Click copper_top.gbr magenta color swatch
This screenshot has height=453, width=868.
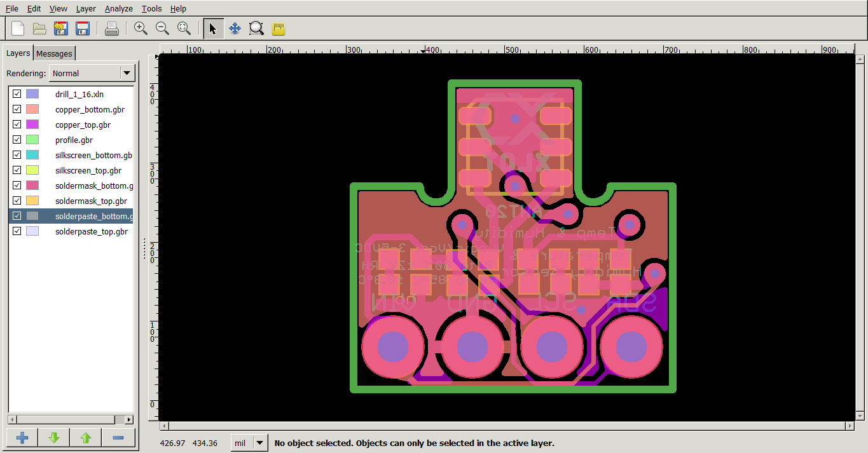(x=32, y=125)
